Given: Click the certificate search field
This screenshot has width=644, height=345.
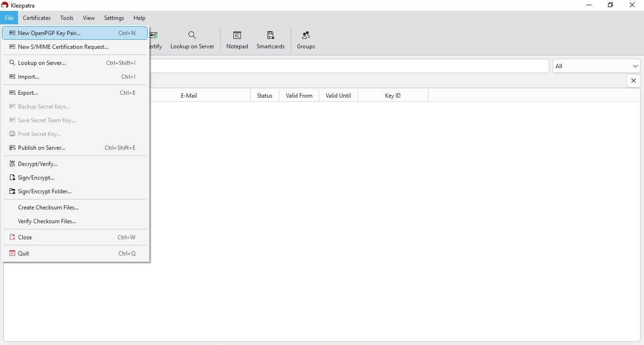Looking at the screenshot, I should pos(349,66).
